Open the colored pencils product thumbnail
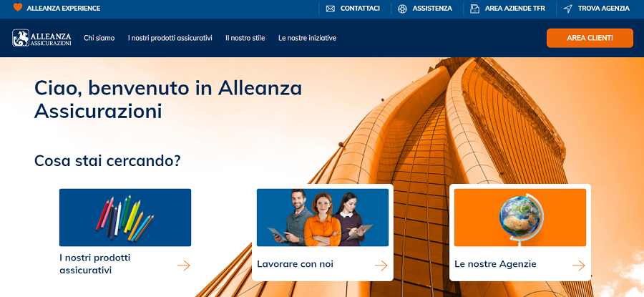Image resolution: width=644 pixels, height=297 pixels. point(125,218)
